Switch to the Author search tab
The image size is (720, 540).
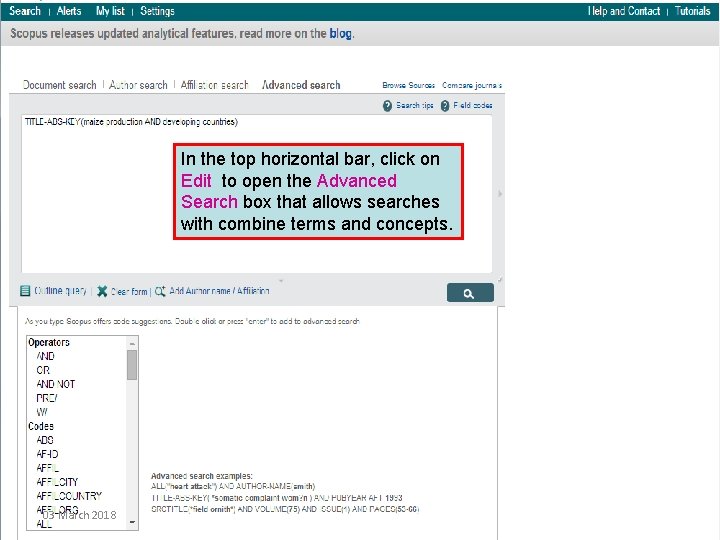coord(138,85)
